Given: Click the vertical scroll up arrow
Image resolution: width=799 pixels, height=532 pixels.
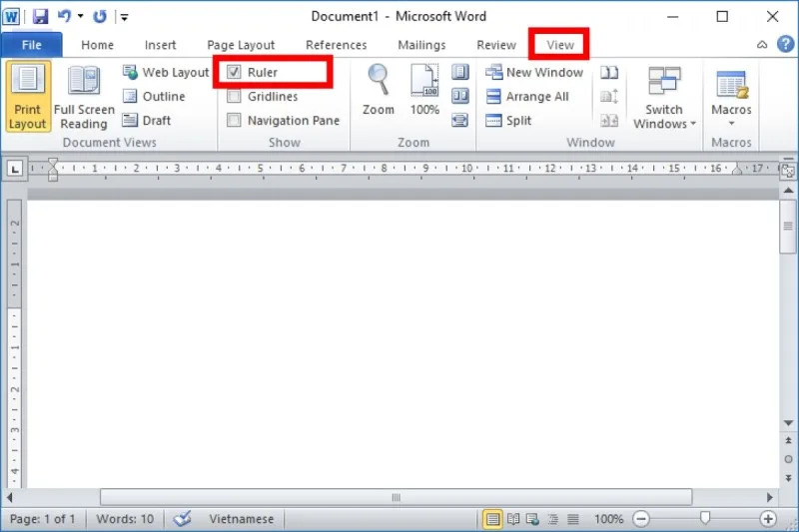Looking at the screenshot, I should click(788, 191).
